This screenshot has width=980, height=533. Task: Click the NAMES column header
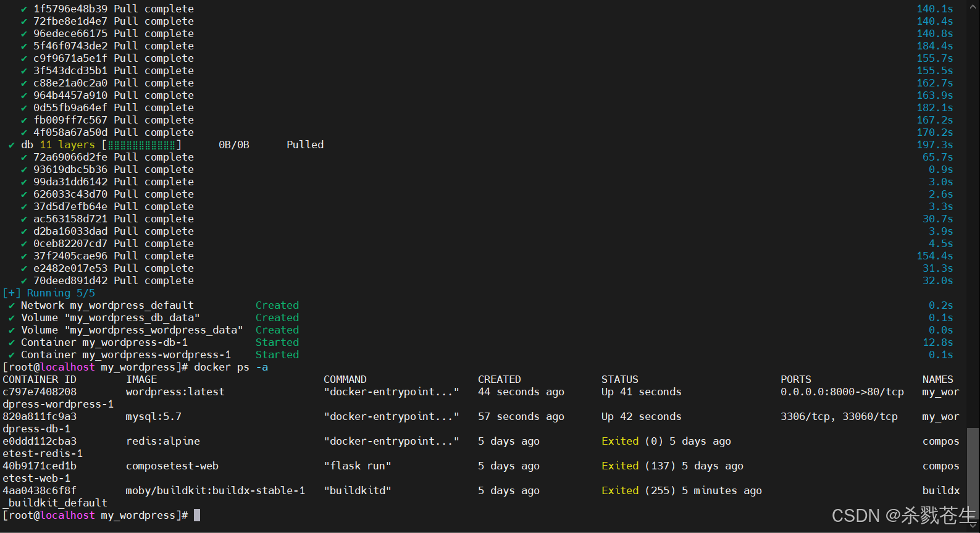[938, 379]
